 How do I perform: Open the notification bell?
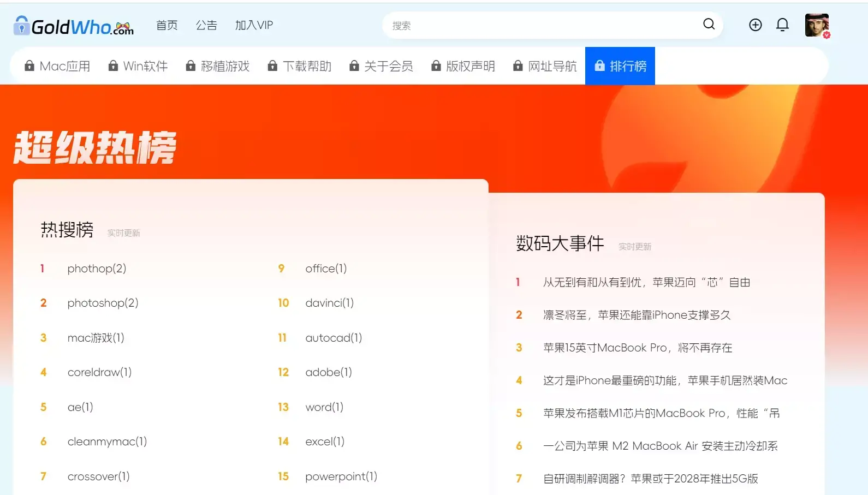[x=782, y=25]
